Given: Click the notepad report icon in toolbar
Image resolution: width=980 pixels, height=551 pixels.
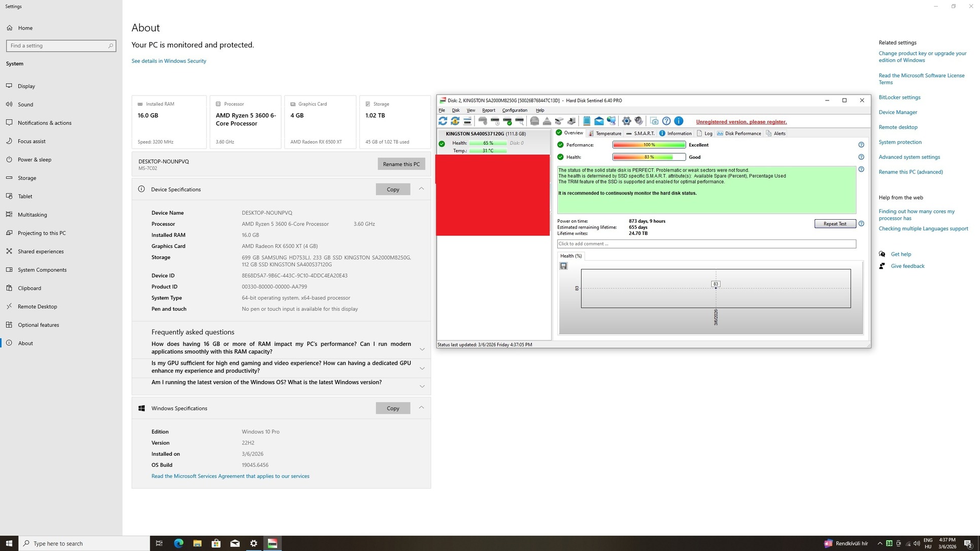Looking at the screenshot, I should (x=587, y=121).
